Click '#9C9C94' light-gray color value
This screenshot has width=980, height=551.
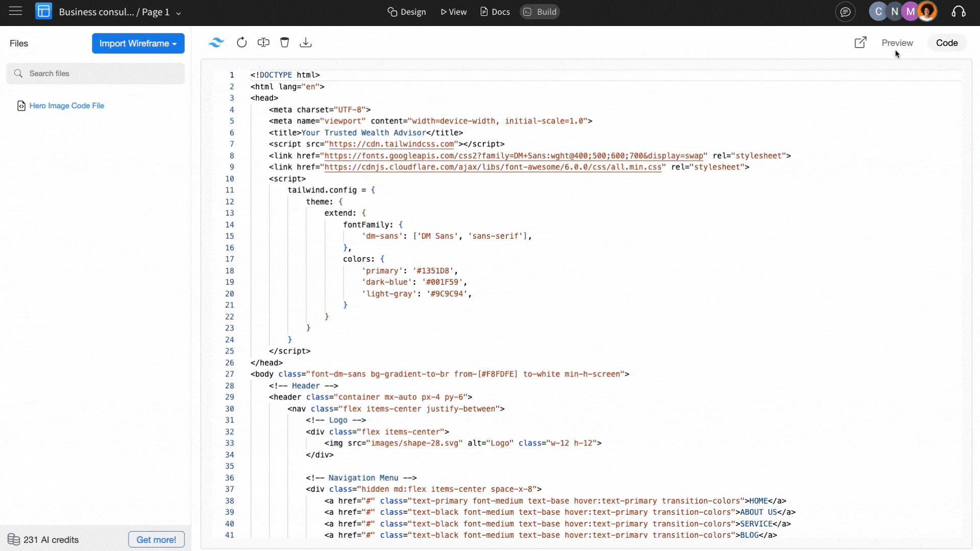click(447, 294)
